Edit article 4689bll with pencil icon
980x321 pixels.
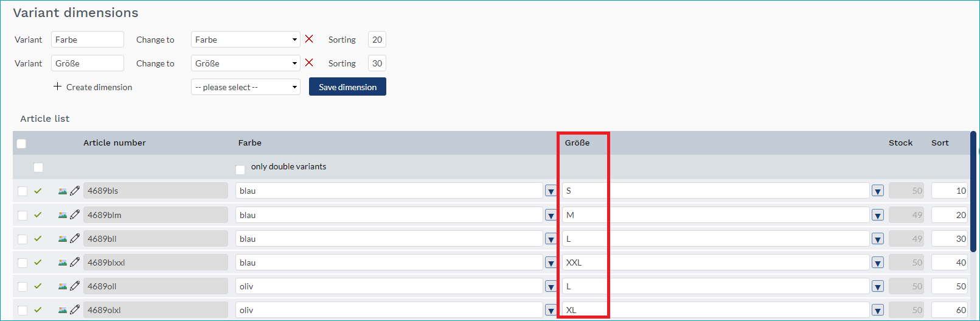coord(75,238)
